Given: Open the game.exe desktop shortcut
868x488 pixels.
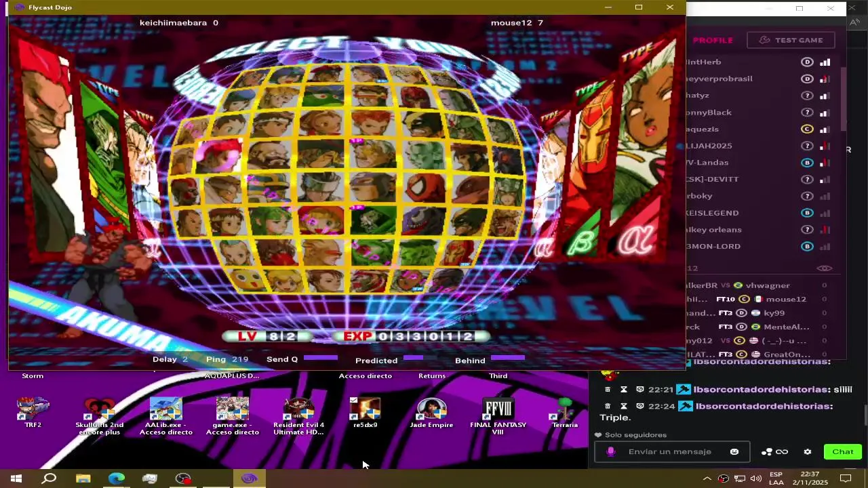Looking at the screenshot, I should pos(232,416).
